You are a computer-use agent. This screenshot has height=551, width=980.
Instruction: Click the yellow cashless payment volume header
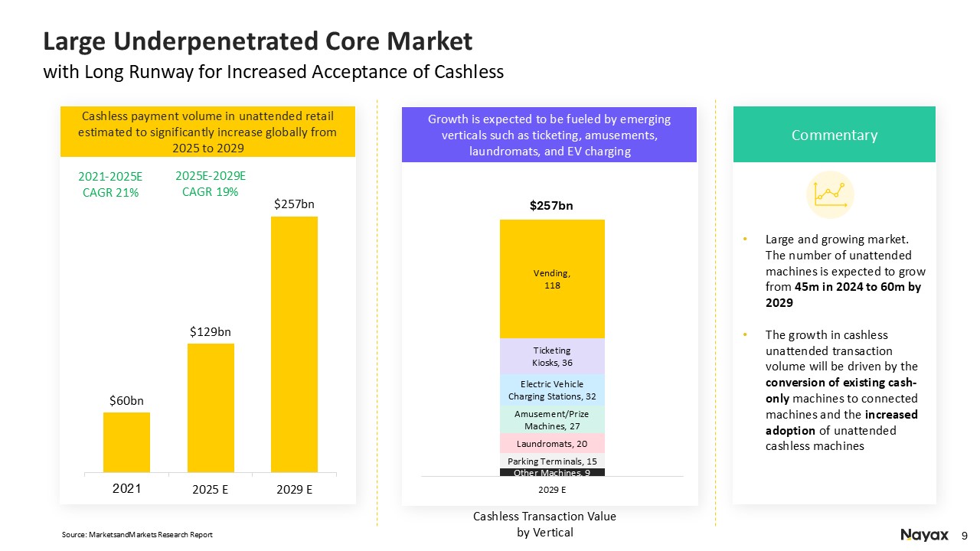pyautogui.click(x=207, y=132)
